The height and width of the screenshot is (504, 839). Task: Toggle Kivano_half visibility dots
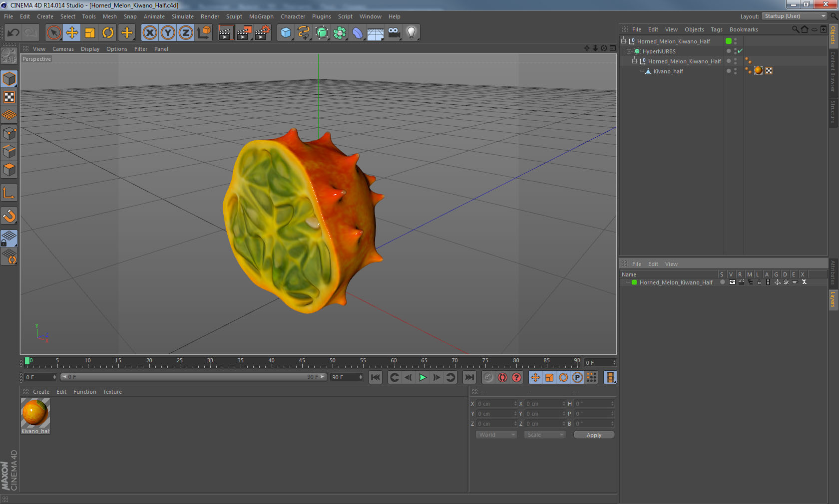tap(735, 71)
